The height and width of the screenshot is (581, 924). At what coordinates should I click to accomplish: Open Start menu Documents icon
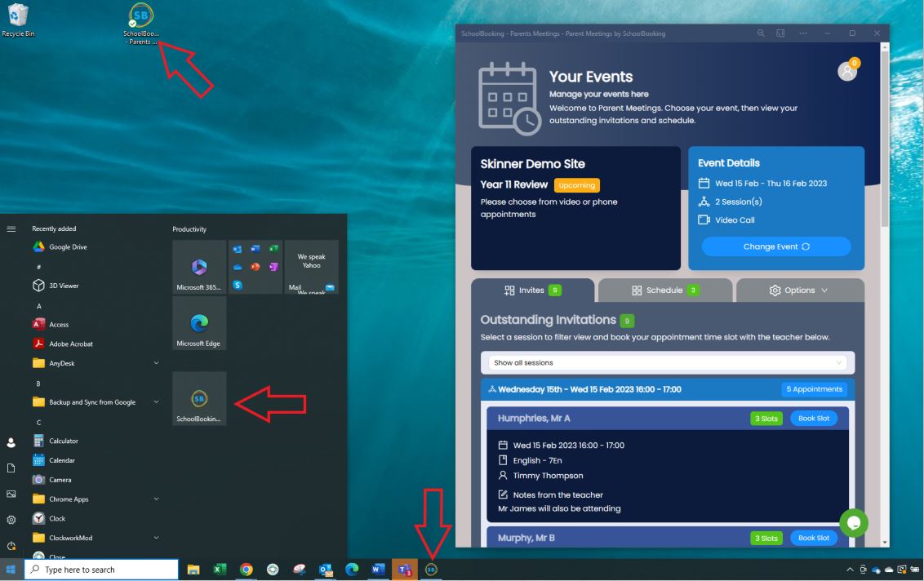point(11,468)
